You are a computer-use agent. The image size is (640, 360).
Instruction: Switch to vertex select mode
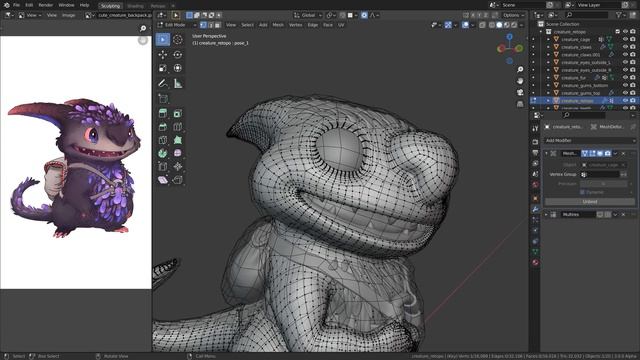[203, 25]
